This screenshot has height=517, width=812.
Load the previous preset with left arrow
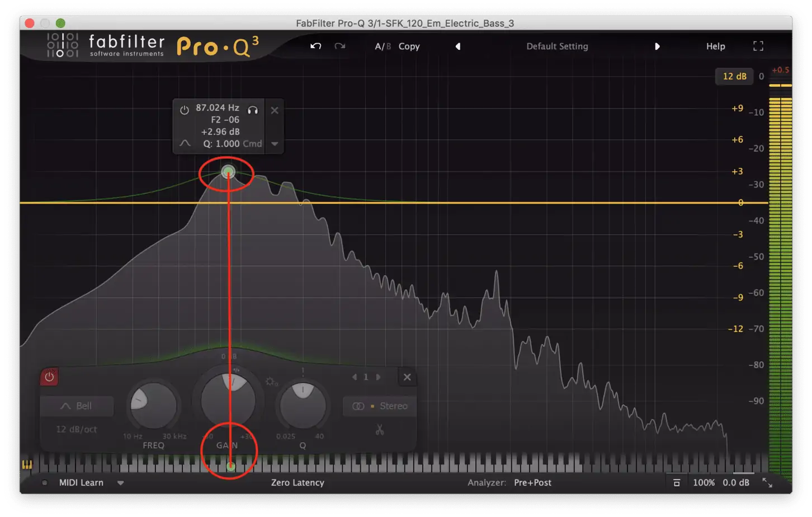pos(458,46)
